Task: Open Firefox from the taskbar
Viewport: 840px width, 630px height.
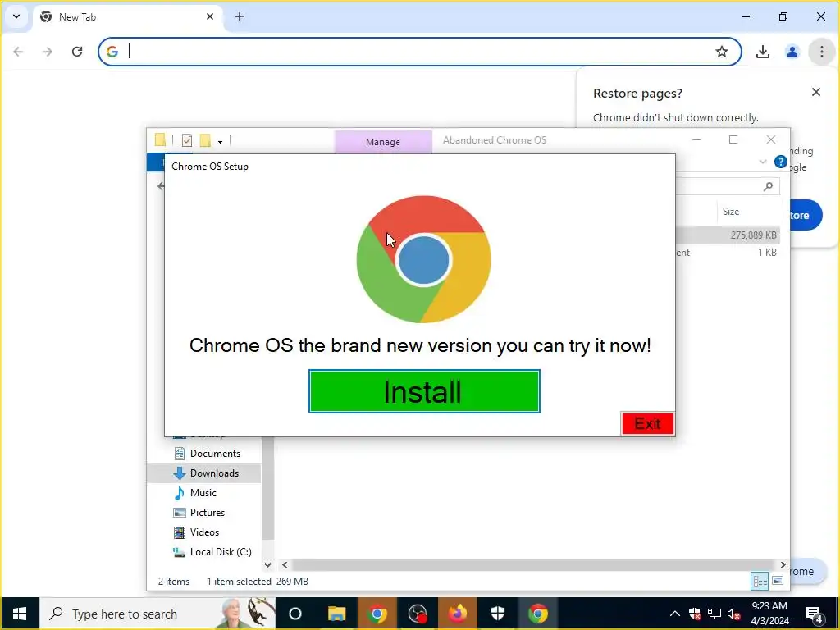Action: tap(458, 614)
